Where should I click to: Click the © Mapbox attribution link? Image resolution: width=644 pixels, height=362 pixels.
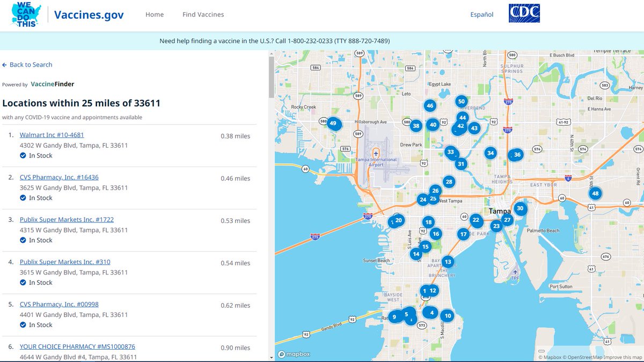pos(550,357)
